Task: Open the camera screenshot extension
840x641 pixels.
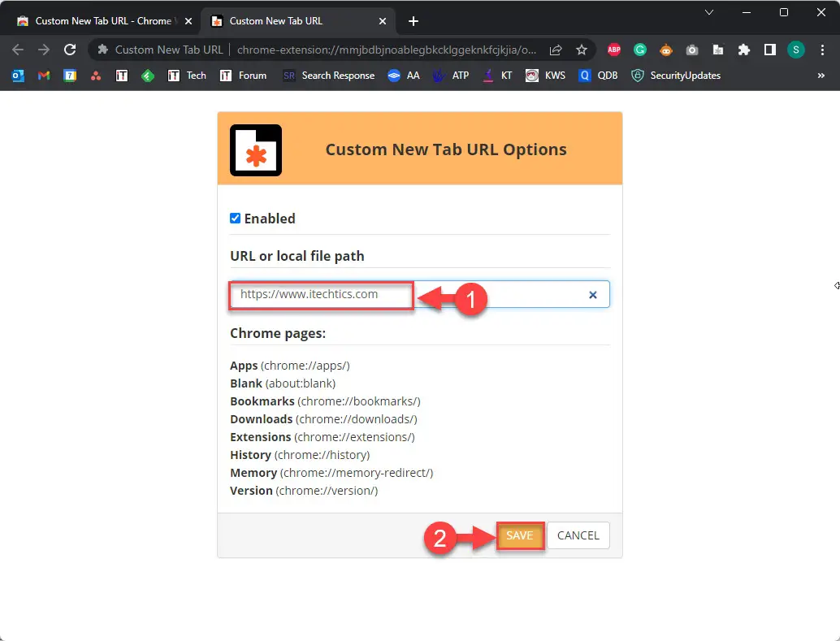Action: tap(692, 50)
